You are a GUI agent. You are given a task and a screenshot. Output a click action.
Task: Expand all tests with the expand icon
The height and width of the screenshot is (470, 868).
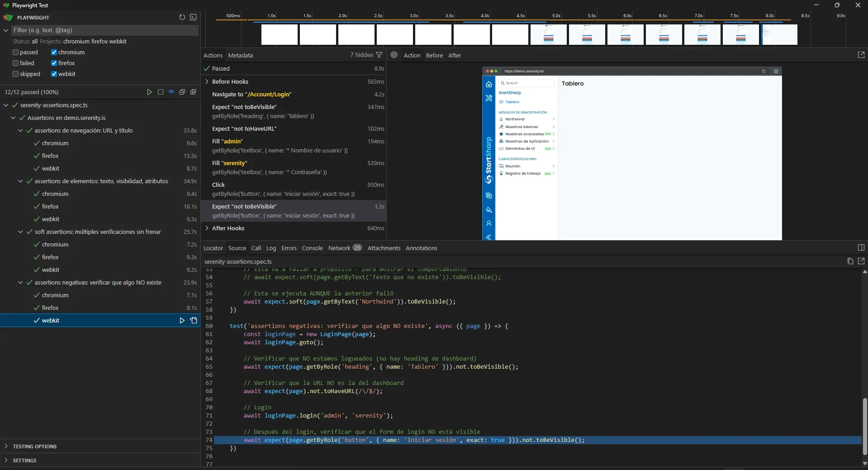pos(193,92)
